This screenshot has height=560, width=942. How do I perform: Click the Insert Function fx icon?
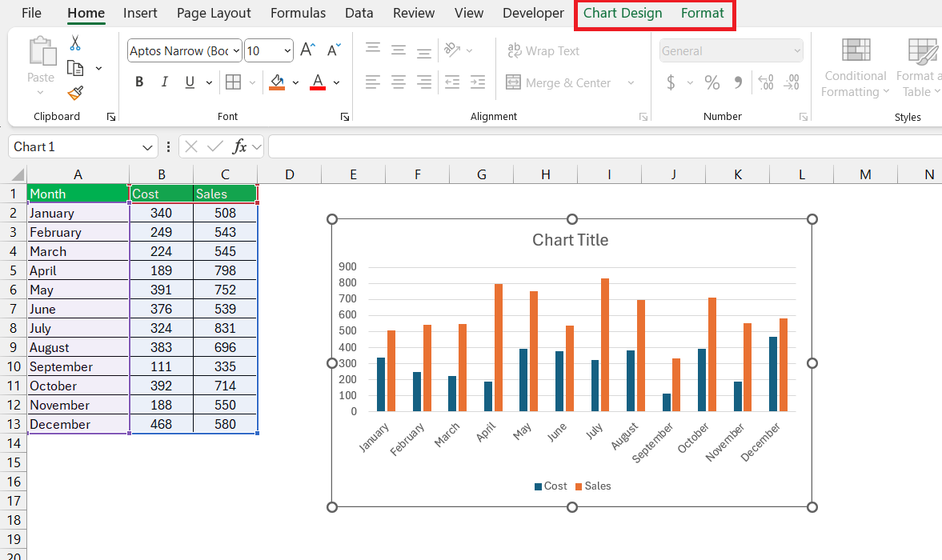239,146
